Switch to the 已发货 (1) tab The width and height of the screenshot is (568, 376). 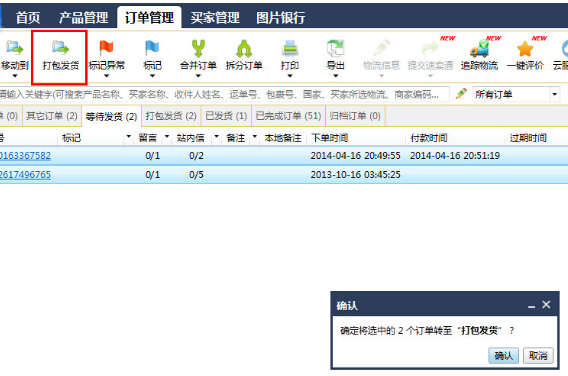(x=226, y=116)
